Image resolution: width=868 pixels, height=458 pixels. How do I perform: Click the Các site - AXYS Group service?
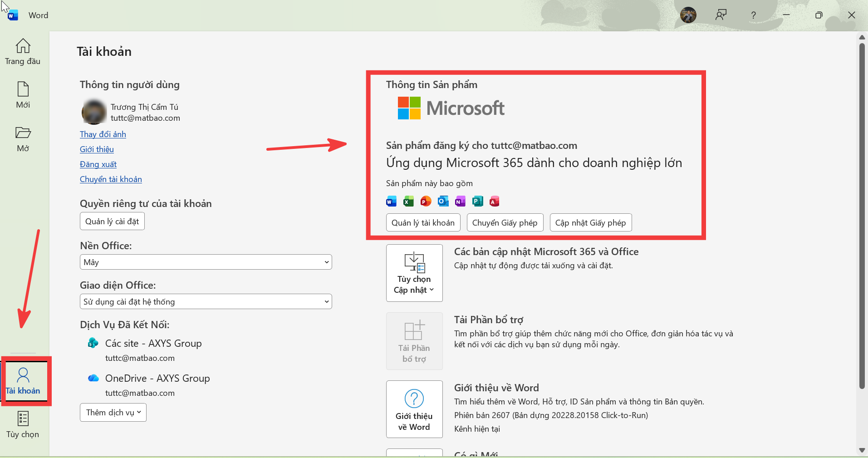pos(153,343)
